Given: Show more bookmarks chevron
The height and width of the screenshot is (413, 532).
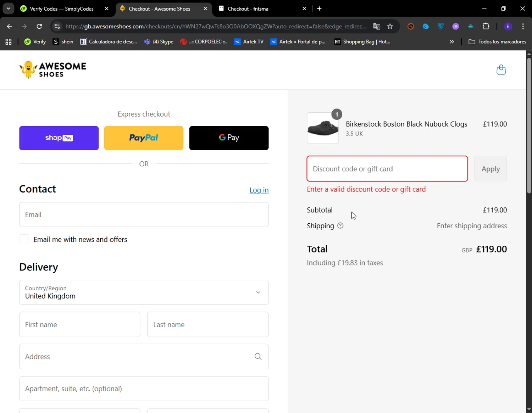Looking at the screenshot, I should pos(452,42).
